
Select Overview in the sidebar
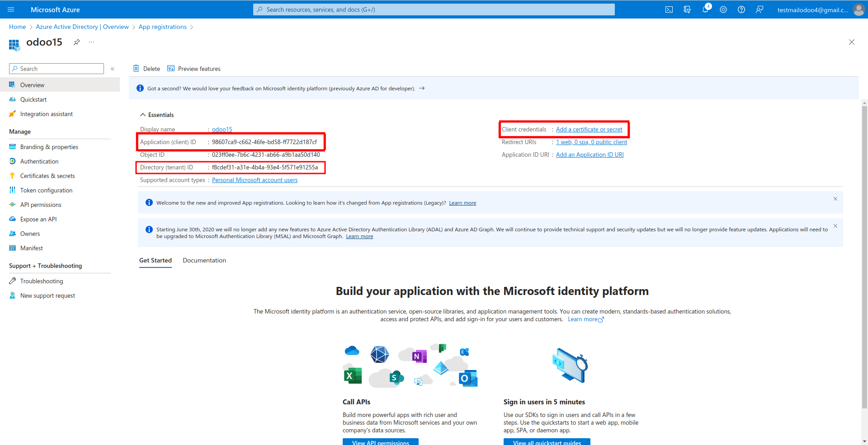[x=60, y=85]
